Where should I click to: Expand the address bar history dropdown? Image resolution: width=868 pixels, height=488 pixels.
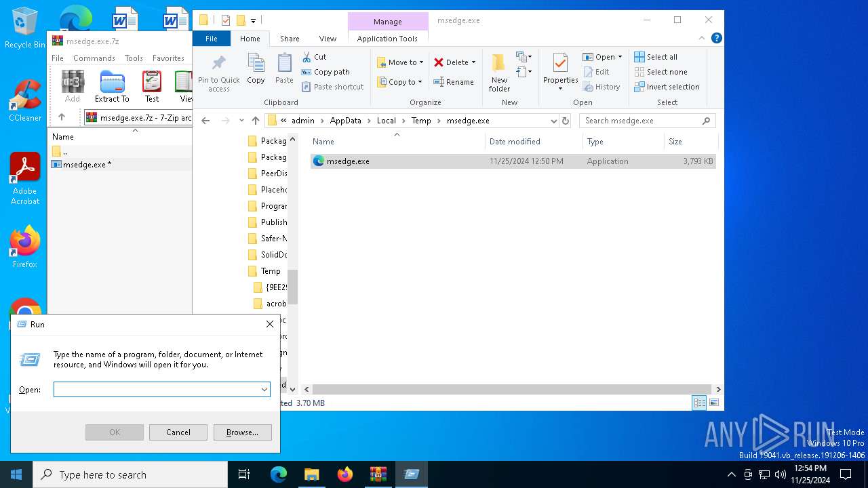(554, 121)
